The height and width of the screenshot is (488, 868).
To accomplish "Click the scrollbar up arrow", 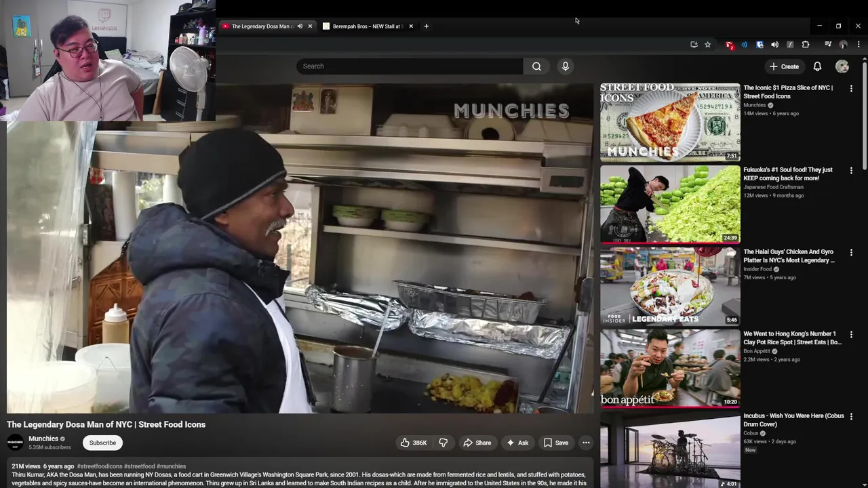I will 865,58.
